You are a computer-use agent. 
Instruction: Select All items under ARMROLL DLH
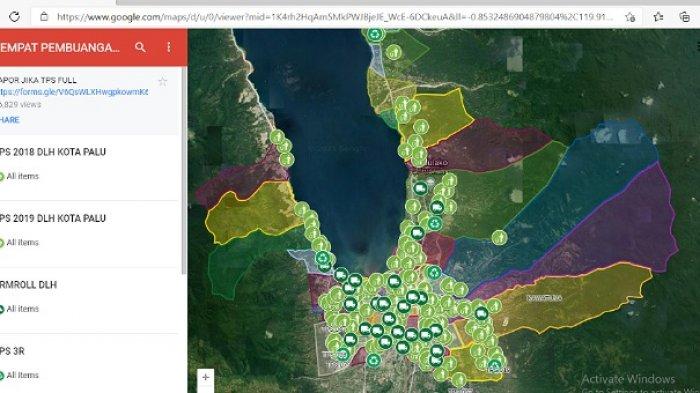pos(22,309)
